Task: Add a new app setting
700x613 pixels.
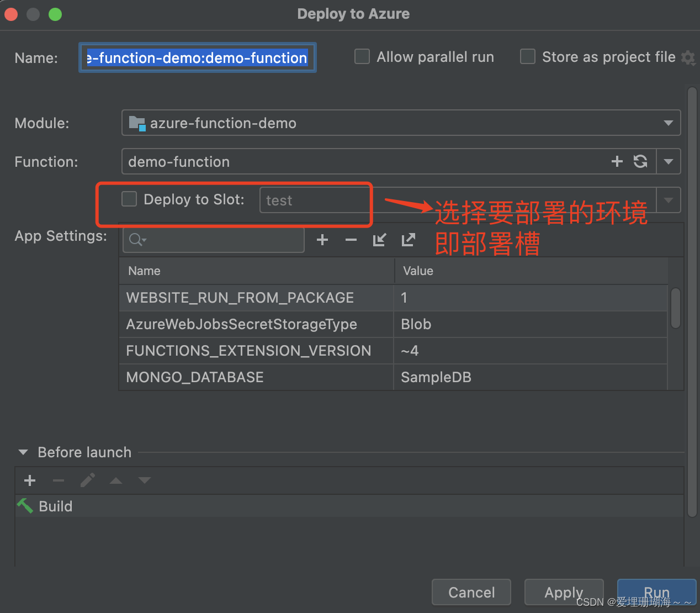Action: 322,240
